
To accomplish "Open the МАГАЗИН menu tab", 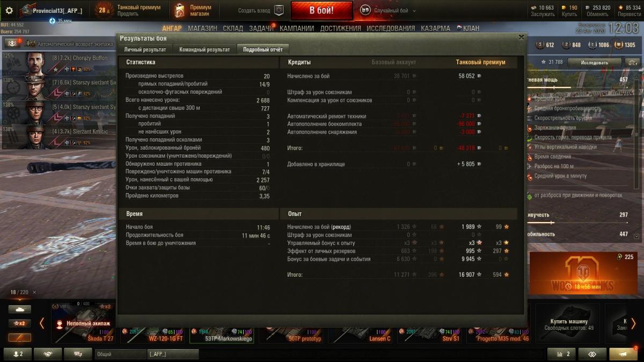I will coord(203,28).
